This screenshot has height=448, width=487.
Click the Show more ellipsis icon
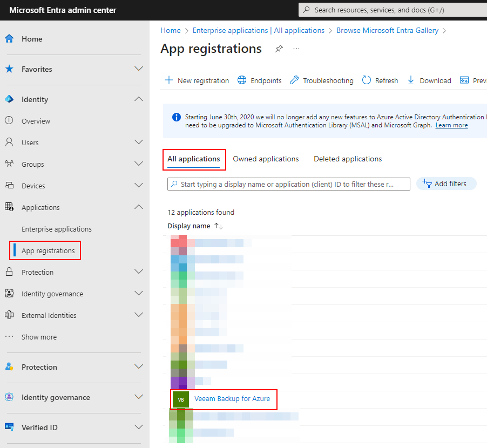[9, 336]
